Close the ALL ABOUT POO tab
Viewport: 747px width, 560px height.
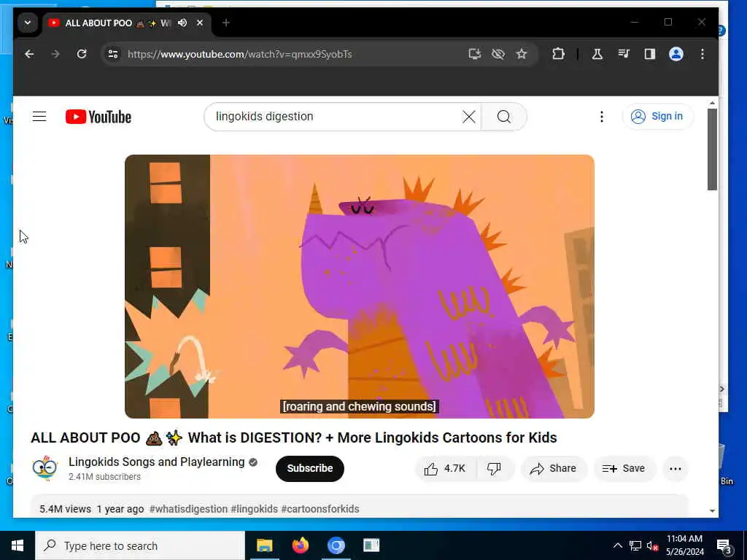[200, 23]
